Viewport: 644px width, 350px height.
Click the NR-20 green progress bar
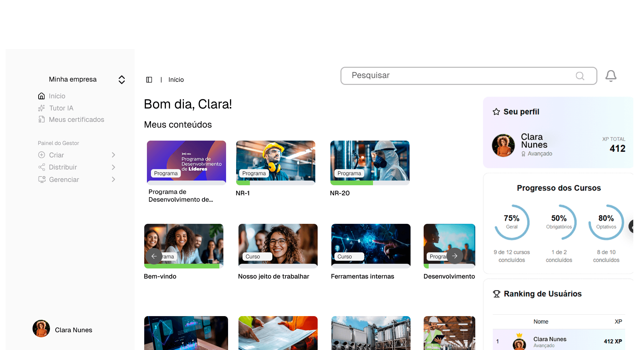[352, 183]
